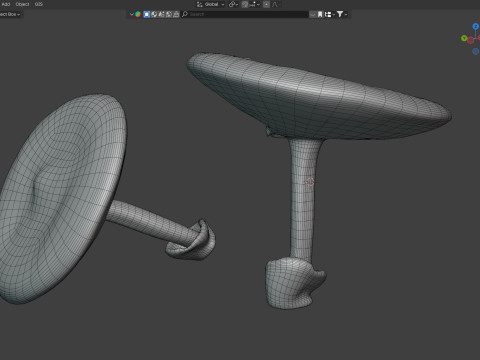This screenshot has height=360, width=480.
Task: Click the blue Z axis gizmo ball
Action: [476, 26]
